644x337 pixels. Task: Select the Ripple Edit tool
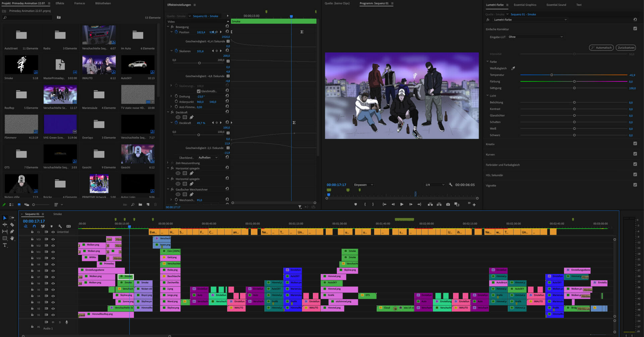coord(5,225)
